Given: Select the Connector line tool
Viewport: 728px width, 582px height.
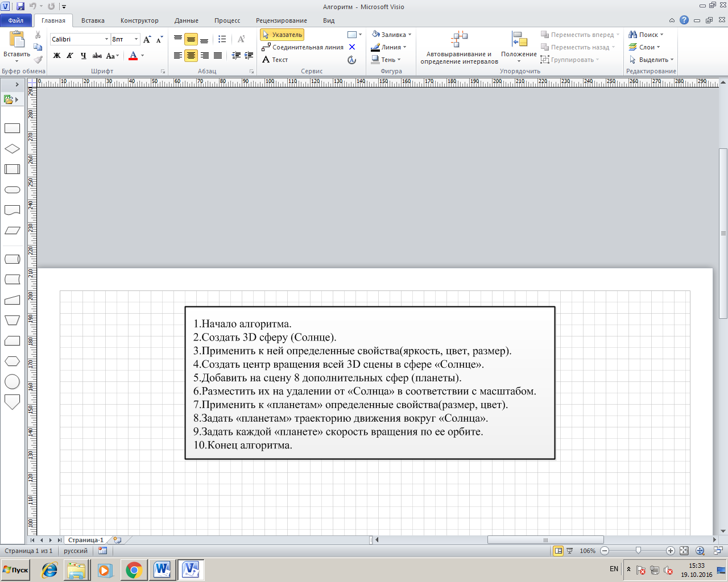Looking at the screenshot, I should point(302,47).
